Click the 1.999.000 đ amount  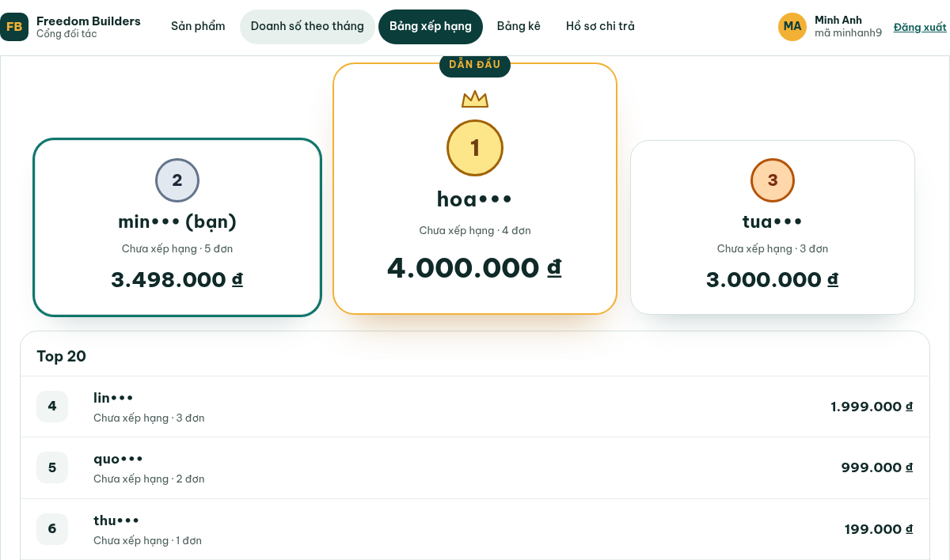tap(872, 407)
